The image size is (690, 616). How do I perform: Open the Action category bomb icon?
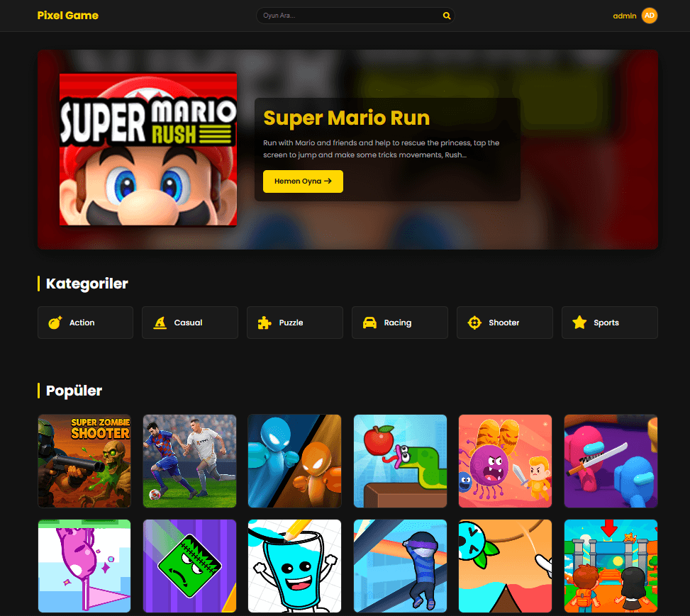[x=55, y=323]
